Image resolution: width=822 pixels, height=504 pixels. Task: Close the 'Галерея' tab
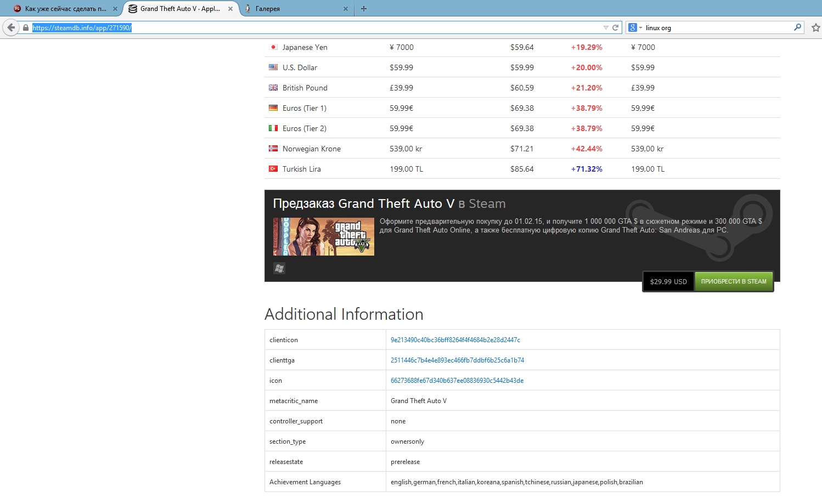(345, 9)
